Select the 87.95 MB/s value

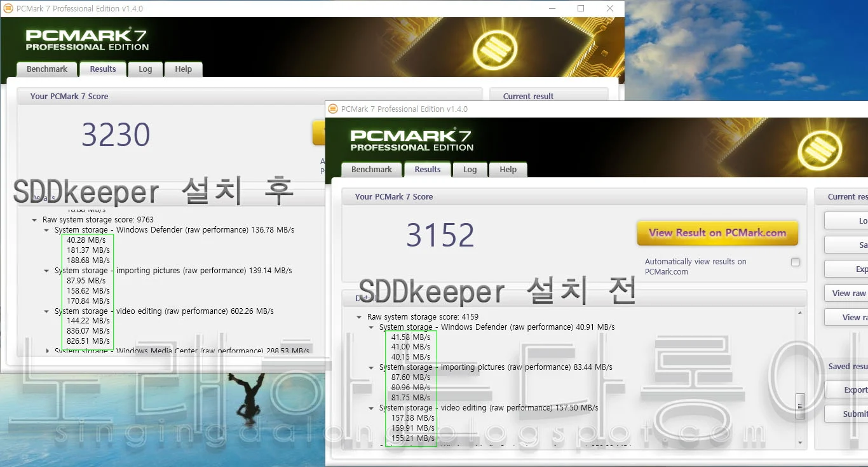pos(86,280)
